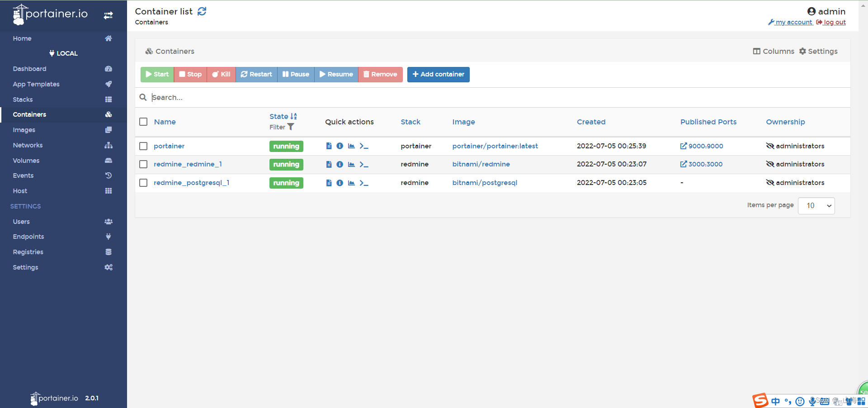Open inspect icon for redmine_postgresql_1
Screen dimensions: 868x408
(x=340, y=183)
